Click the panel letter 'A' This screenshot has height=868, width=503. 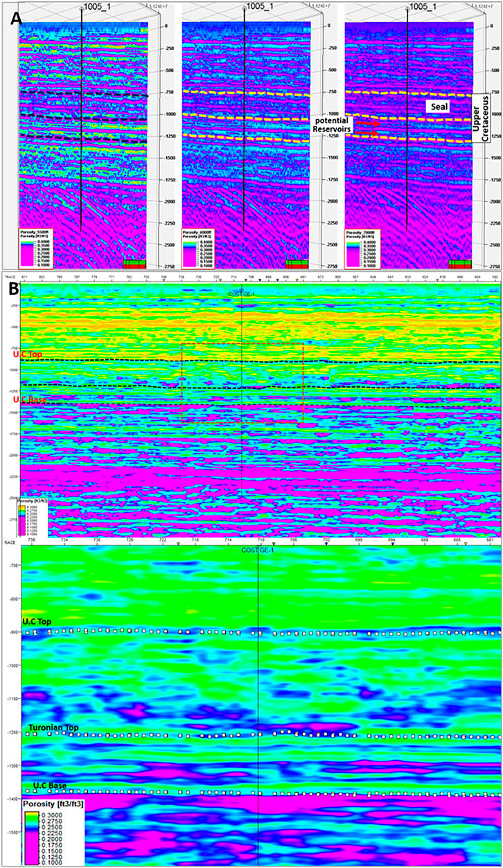click(17, 19)
